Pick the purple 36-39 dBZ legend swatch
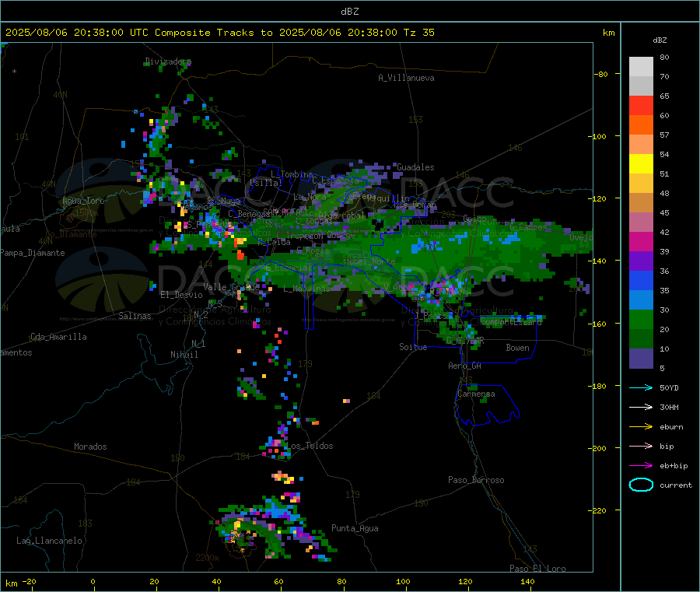 pyautogui.click(x=641, y=261)
